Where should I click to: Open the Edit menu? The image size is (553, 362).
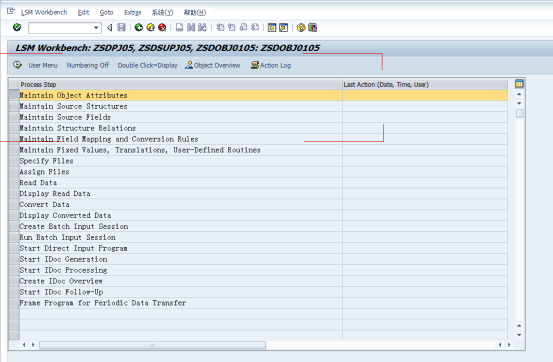84,12
